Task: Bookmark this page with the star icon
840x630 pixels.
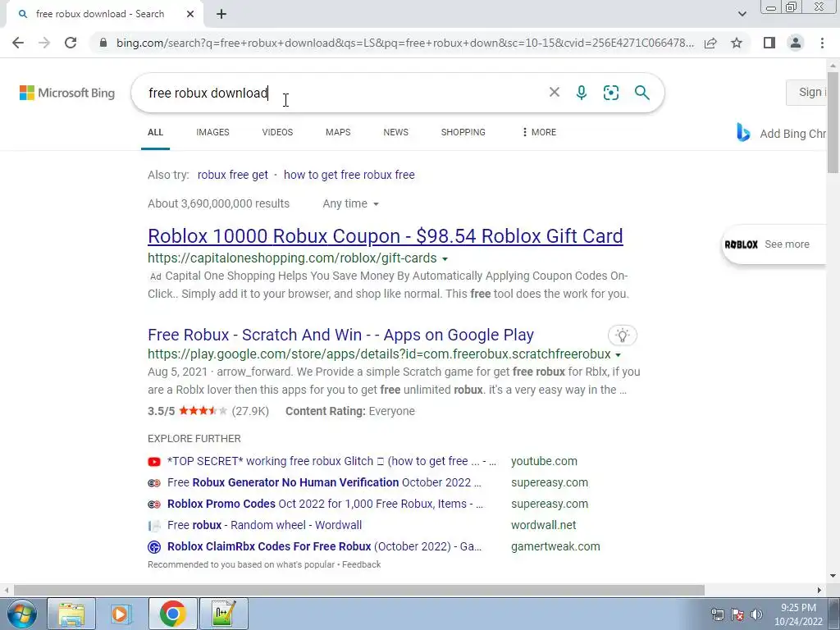Action: [x=737, y=43]
